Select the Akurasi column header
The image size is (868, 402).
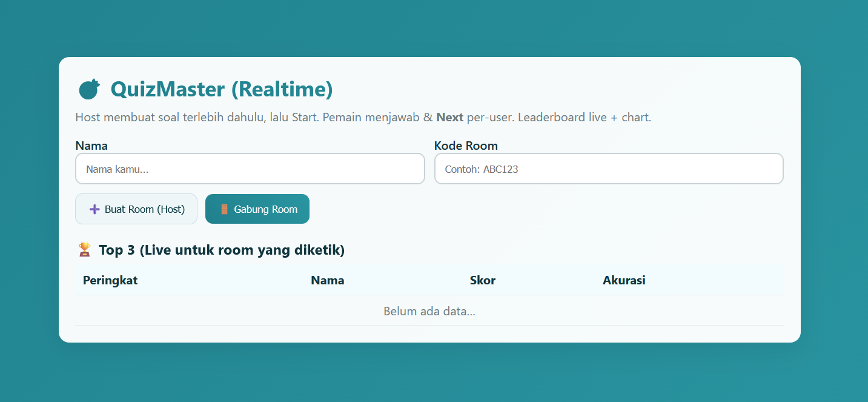[624, 280]
